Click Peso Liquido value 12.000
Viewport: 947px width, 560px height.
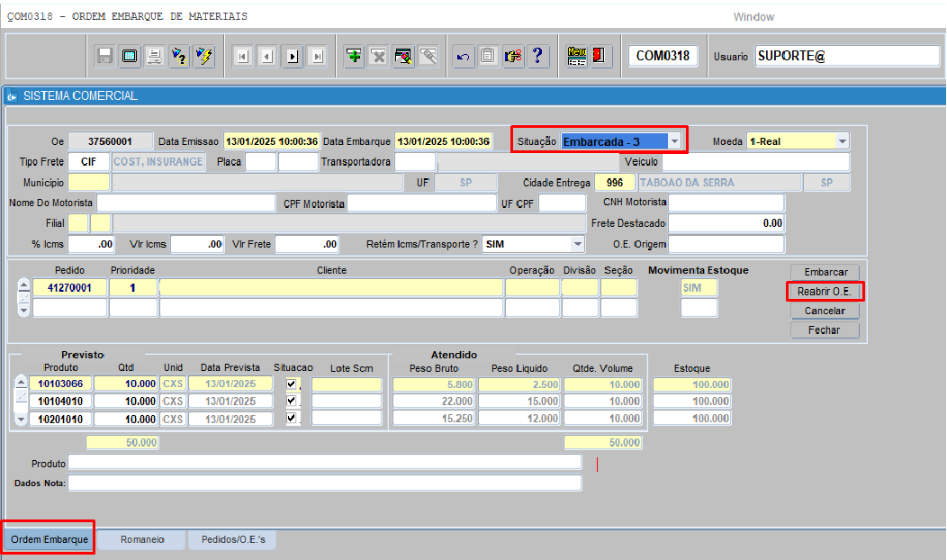(x=519, y=418)
